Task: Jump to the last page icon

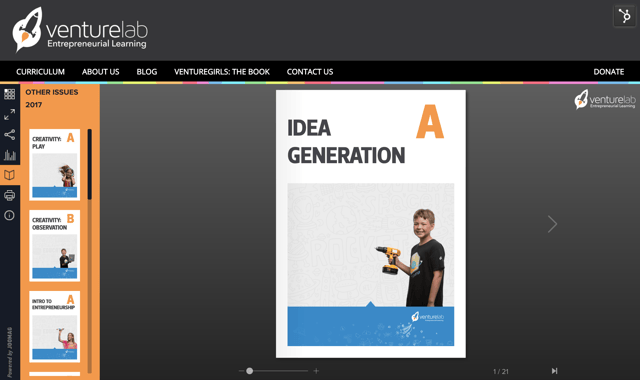Action: click(x=554, y=371)
